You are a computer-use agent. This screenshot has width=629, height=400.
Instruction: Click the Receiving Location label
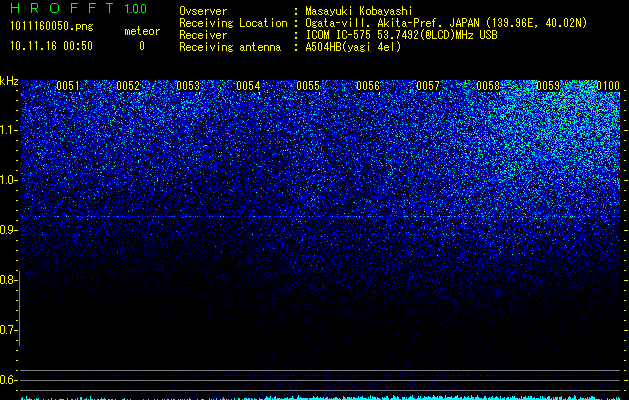[x=233, y=23]
